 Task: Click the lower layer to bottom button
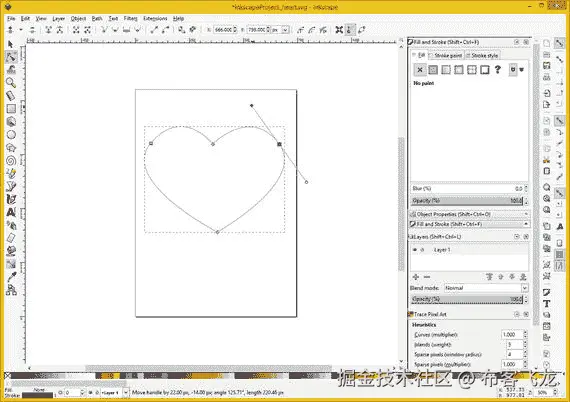[523, 277]
